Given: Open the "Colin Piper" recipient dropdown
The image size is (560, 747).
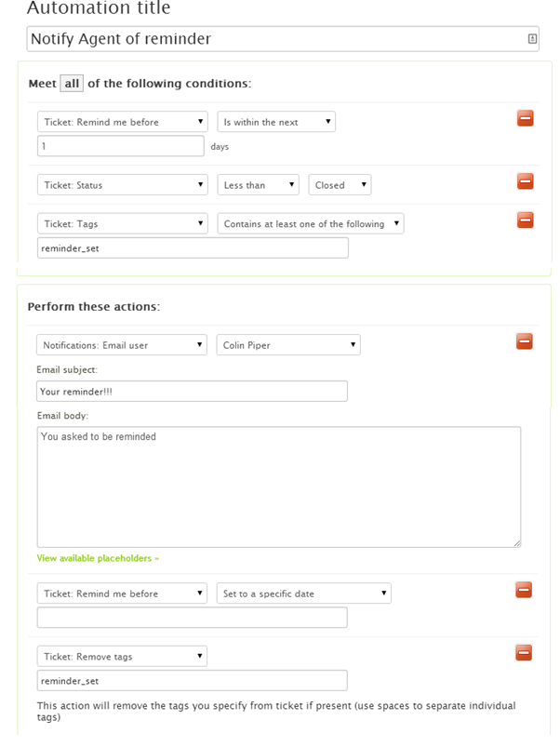Looking at the screenshot, I should [288, 345].
